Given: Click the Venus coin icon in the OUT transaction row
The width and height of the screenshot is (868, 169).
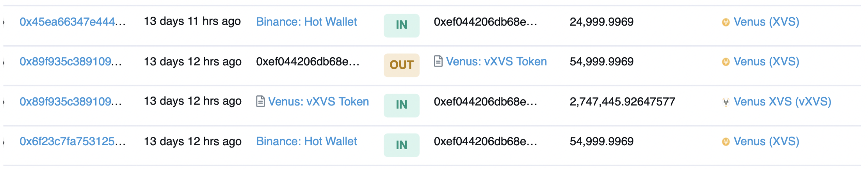Looking at the screenshot, I should (726, 62).
